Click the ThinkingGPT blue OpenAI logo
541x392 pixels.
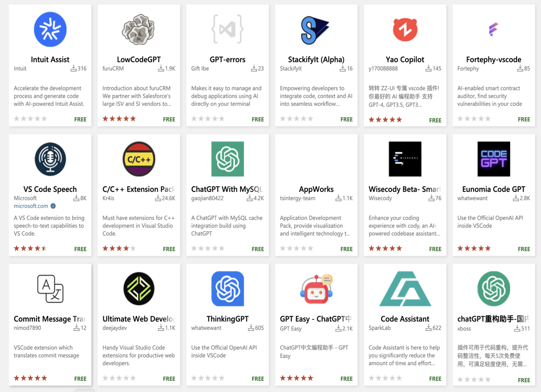[227, 289]
